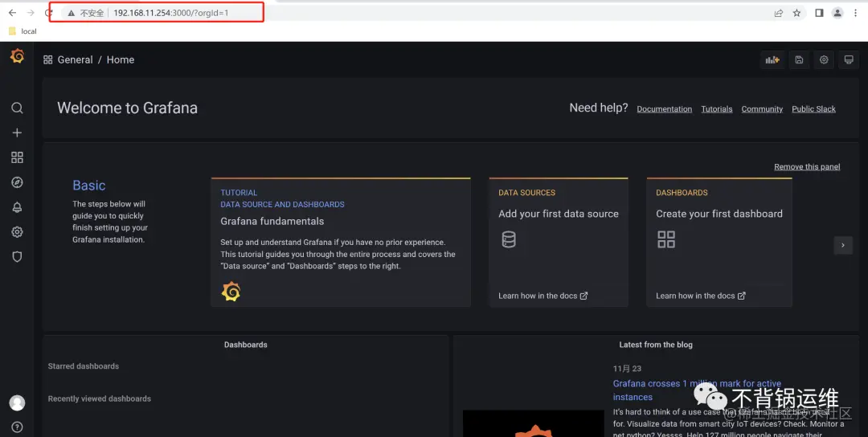868x437 pixels.
Task: Click the Latest from the blog title
Action: pos(656,345)
